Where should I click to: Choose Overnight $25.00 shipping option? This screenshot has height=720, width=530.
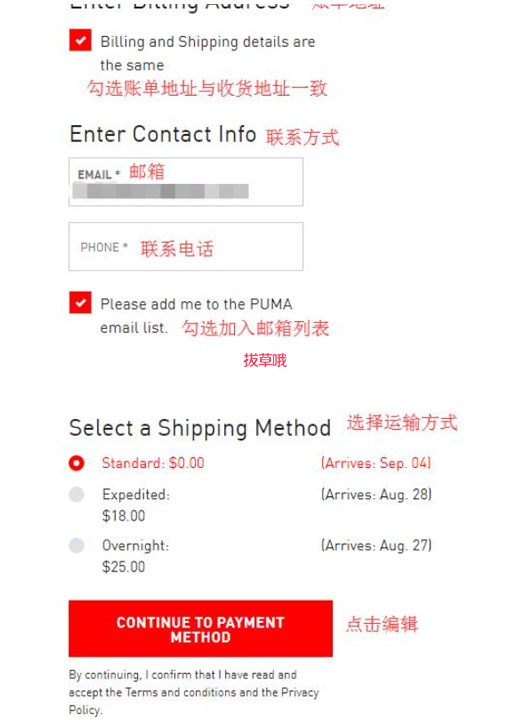coord(77,546)
